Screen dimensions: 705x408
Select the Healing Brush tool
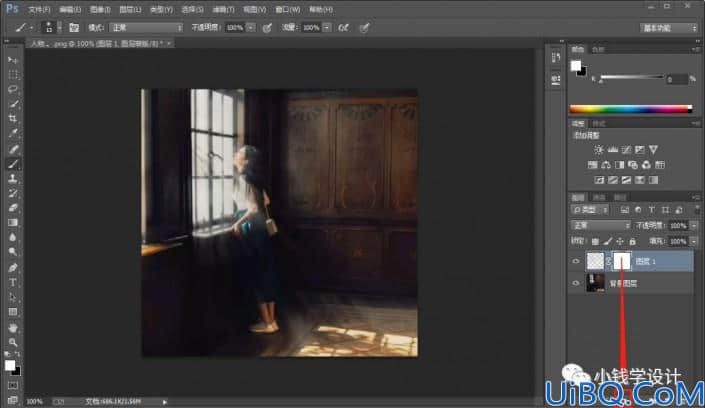[13, 148]
